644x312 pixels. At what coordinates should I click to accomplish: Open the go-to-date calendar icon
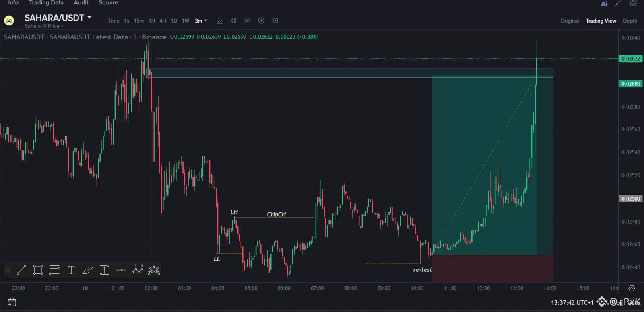12,302
